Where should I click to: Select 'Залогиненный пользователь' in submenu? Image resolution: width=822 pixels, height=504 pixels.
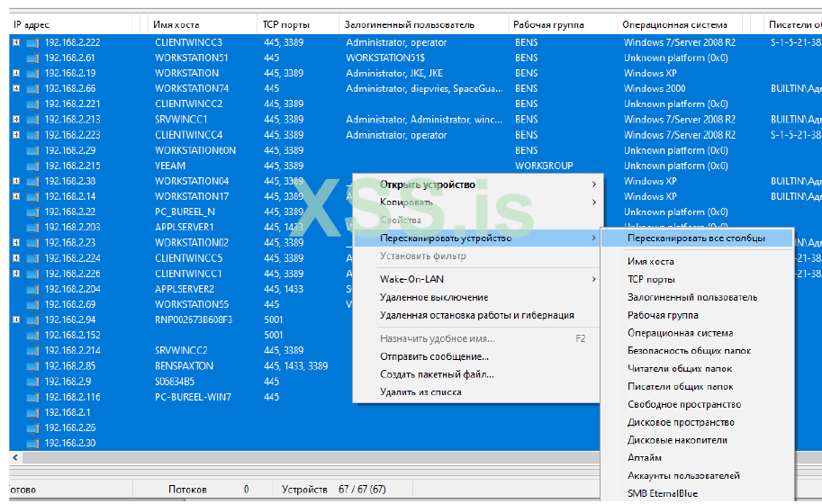tap(697, 297)
